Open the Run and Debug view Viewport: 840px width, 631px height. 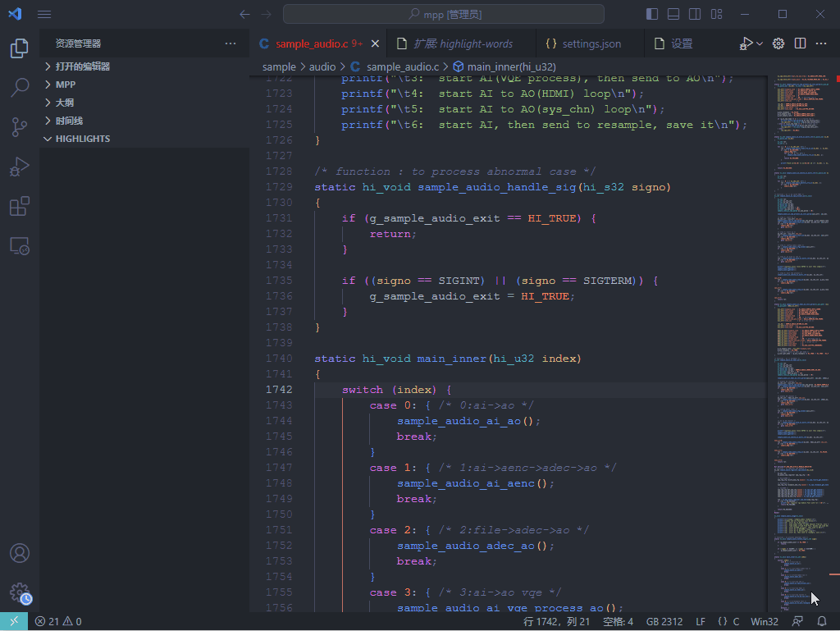20,167
